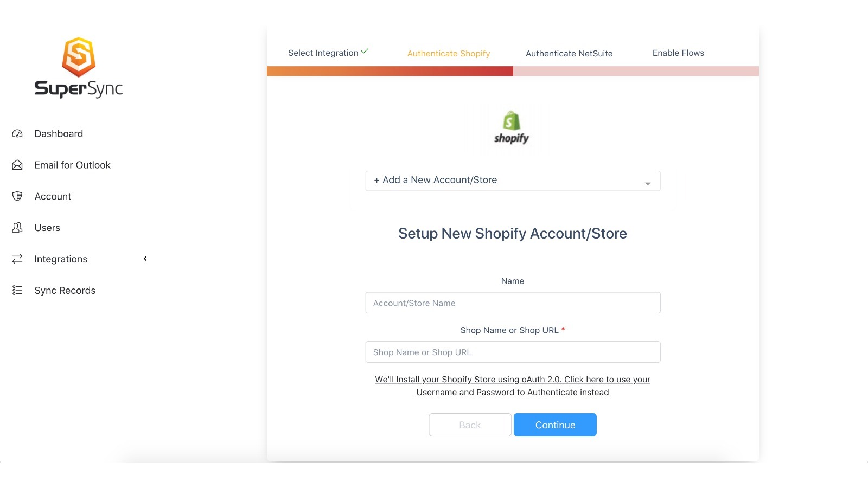The width and height of the screenshot is (868, 488).
Task: Click the Email for Outlook envelope icon
Action: tap(17, 165)
